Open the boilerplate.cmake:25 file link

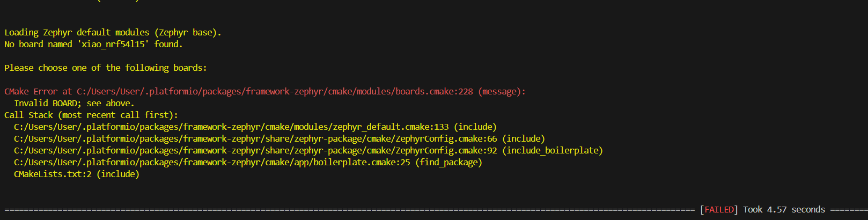click(x=212, y=163)
